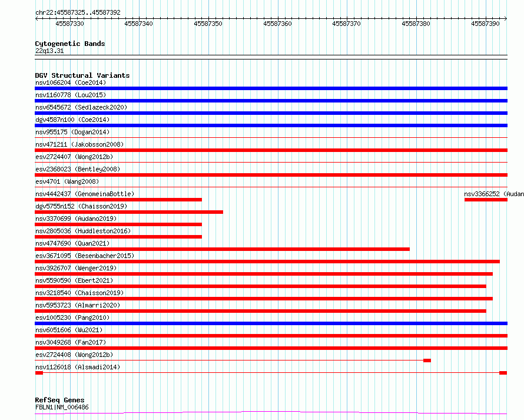Select the red bar under nsv5590590
This screenshot has height=420, width=524.
click(x=260, y=286)
